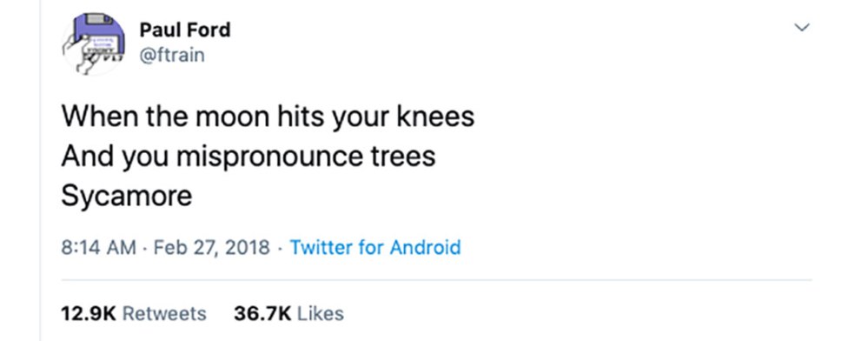Click the word 'Likes' label
Viewport: 868px width, 341px height.
pos(321,313)
